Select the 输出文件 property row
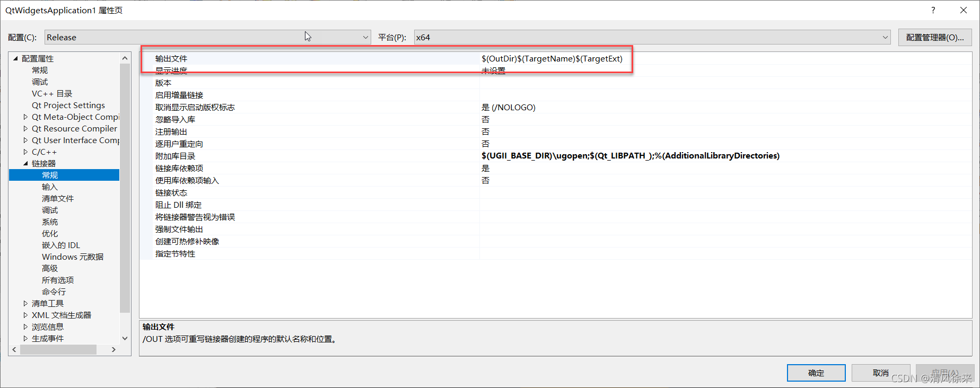The height and width of the screenshot is (388, 980). pos(556,58)
